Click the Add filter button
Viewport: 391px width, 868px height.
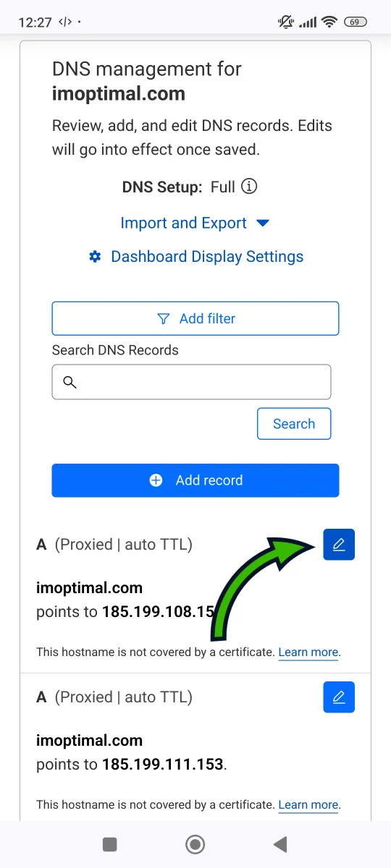tap(195, 318)
